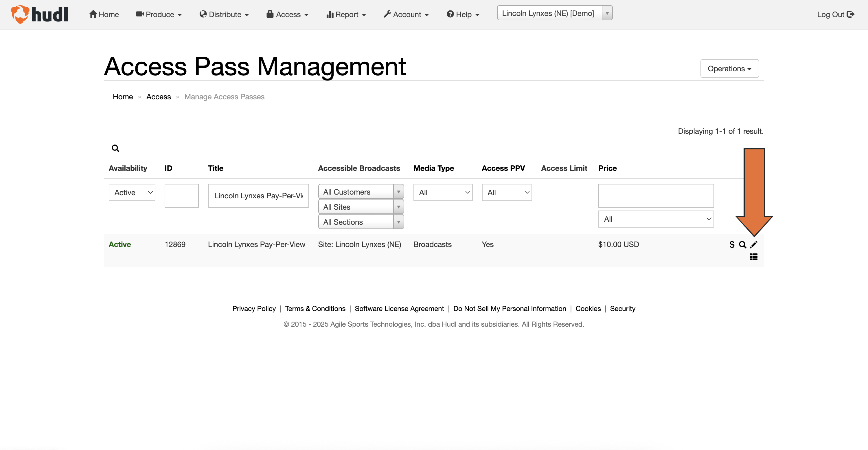Click the Title filter input field
868x450 pixels.
coord(258,196)
